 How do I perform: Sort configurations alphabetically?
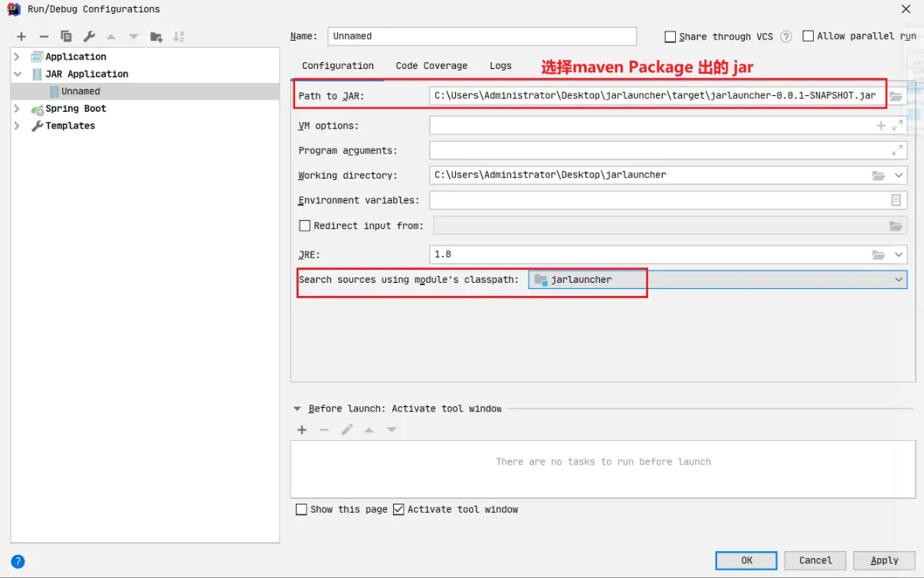tap(179, 37)
